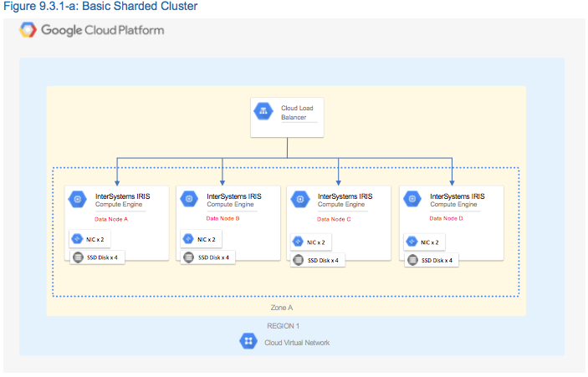Click the red Data Node D label
Image resolution: width=588 pixels, height=377 pixels.
(447, 218)
